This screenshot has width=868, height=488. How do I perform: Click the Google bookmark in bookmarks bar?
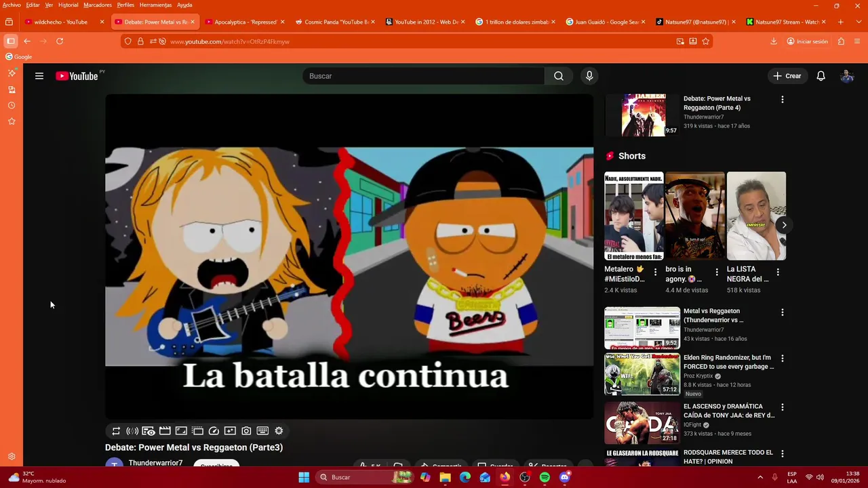click(19, 57)
